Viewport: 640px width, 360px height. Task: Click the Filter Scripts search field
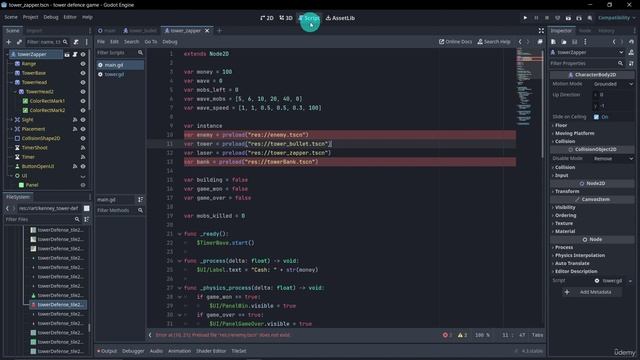point(120,53)
